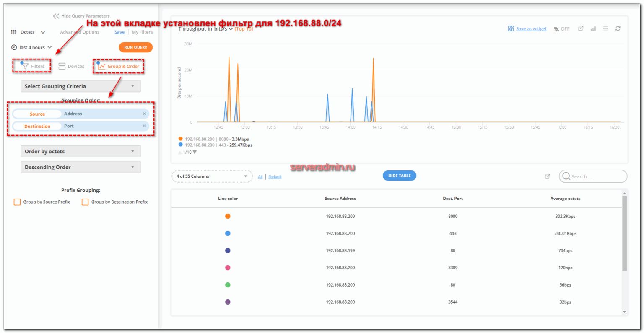Open the Select Grouping Criteria dropdown
Viewport: 644px width, 333px height.
pyautogui.click(x=80, y=86)
